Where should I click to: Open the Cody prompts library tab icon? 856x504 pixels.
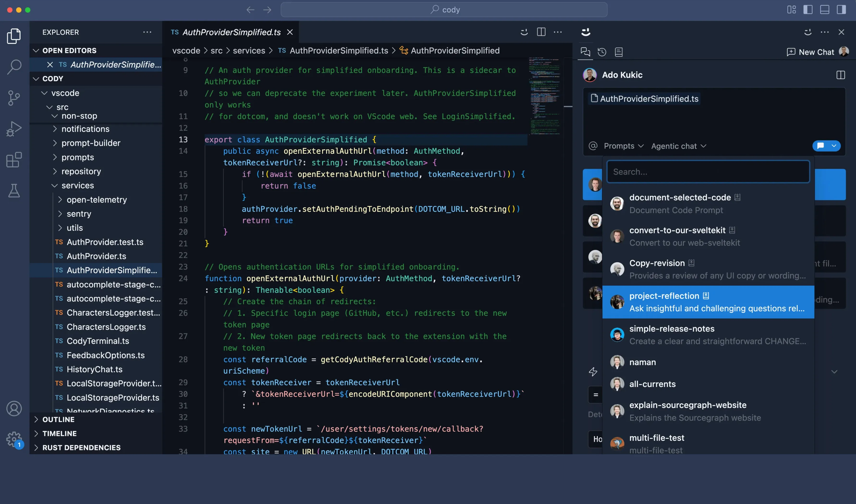pos(618,52)
